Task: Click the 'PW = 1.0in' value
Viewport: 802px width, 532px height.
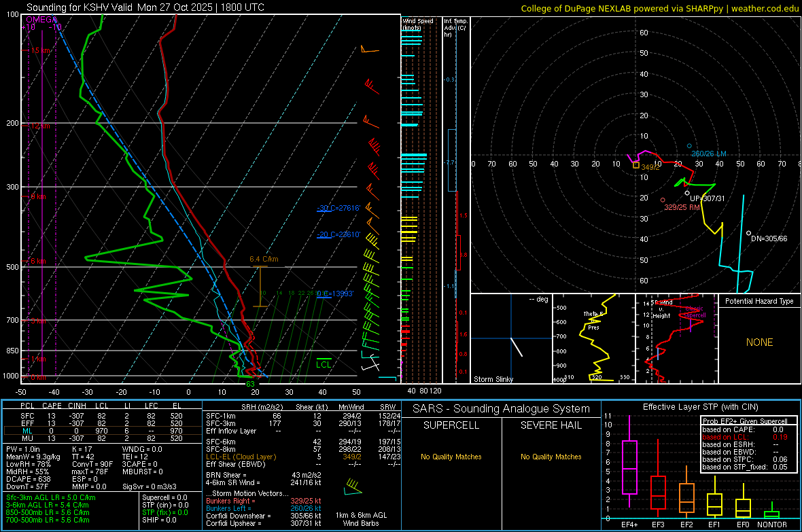Action: pyautogui.click(x=23, y=449)
